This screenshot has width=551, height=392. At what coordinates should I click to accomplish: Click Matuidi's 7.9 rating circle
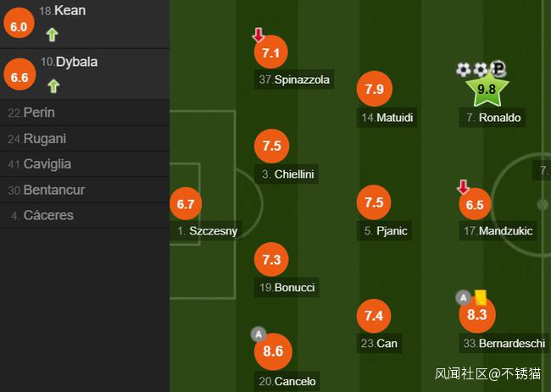374,89
